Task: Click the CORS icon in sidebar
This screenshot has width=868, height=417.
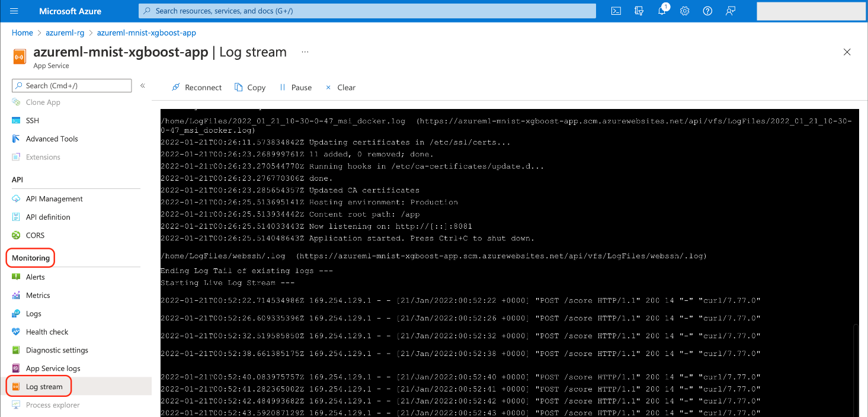Action: click(x=16, y=235)
